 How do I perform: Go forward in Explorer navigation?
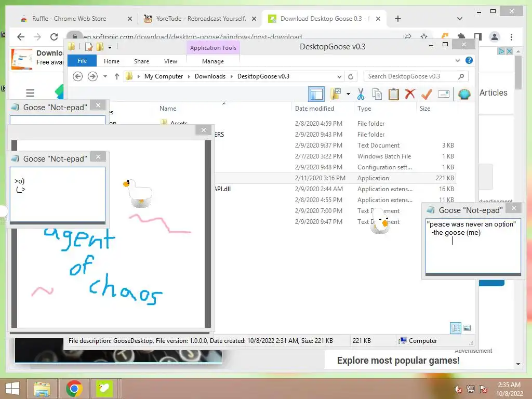point(92,76)
